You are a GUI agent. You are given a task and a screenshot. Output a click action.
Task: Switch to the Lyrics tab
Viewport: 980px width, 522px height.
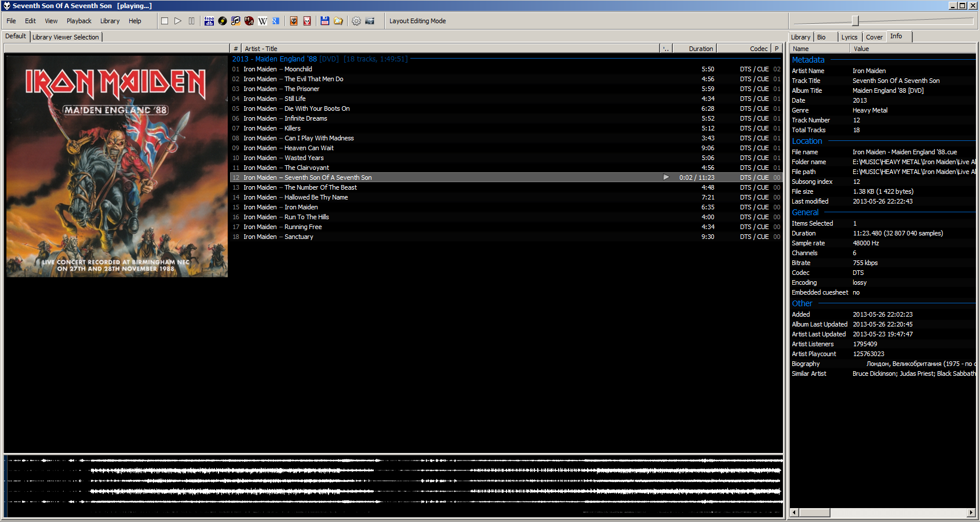click(x=849, y=37)
